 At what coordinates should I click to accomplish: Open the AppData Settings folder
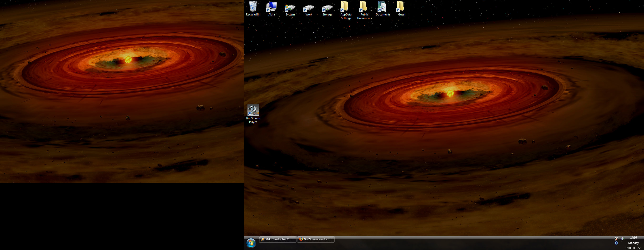click(346, 7)
